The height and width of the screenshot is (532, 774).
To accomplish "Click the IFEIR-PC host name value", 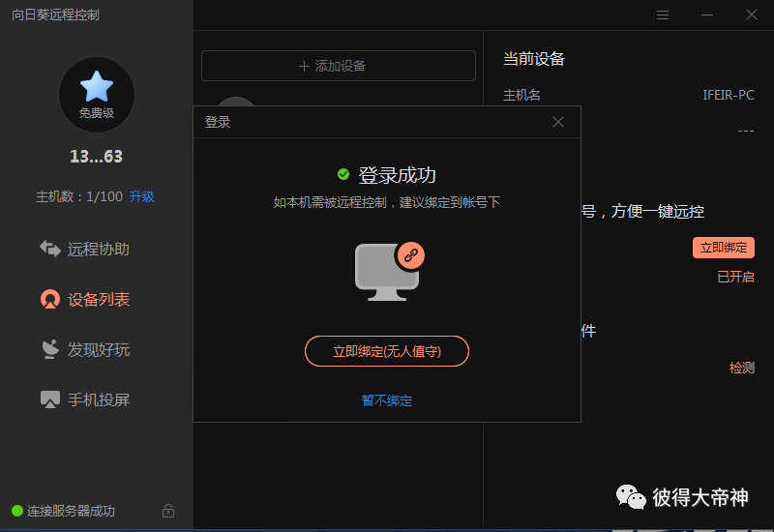I will click(x=729, y=95).
